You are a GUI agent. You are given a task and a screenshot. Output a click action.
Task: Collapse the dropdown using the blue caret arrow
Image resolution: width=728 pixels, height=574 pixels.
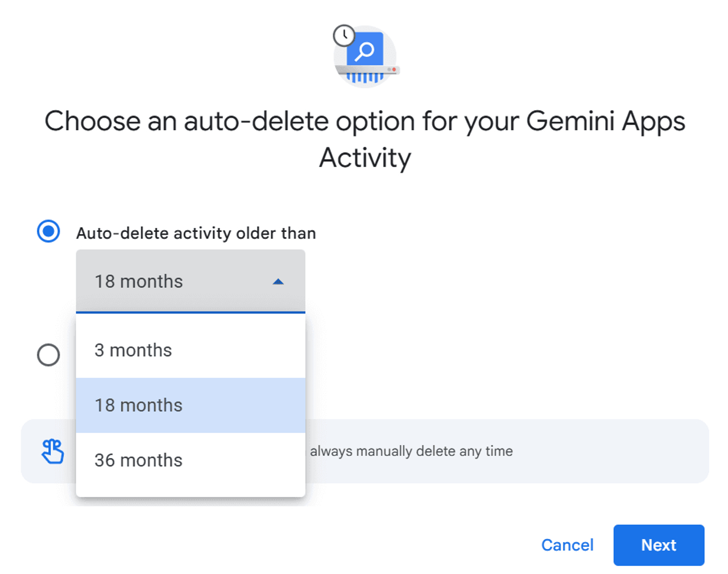278,281
